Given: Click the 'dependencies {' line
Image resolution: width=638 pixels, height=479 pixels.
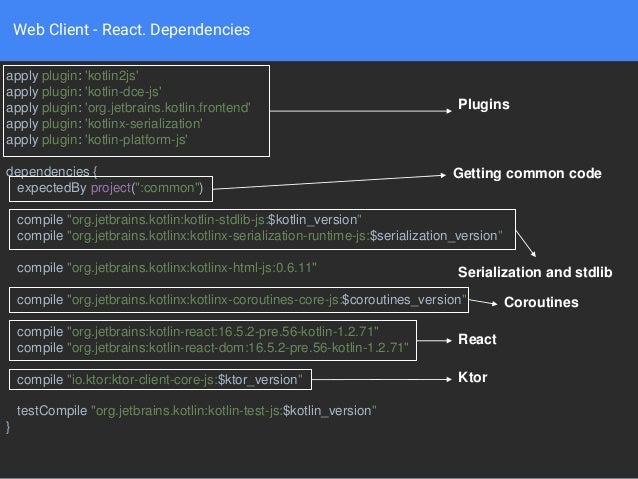Looking at the screenshot, I should [x=51, y=171].
